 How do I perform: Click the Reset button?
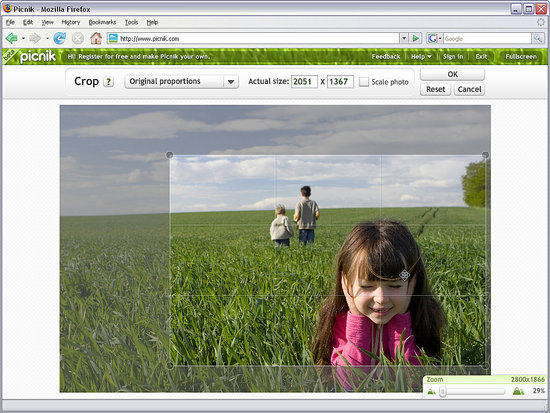click(435, 89)
